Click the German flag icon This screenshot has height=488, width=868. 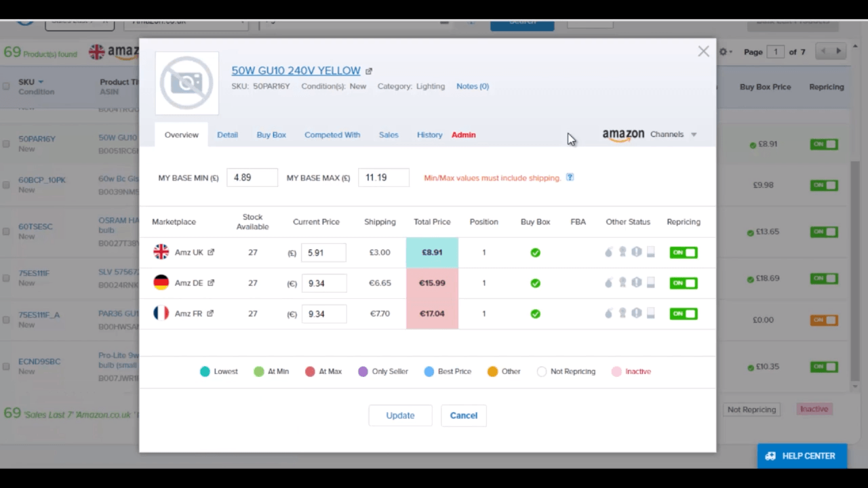coord(161,283)
